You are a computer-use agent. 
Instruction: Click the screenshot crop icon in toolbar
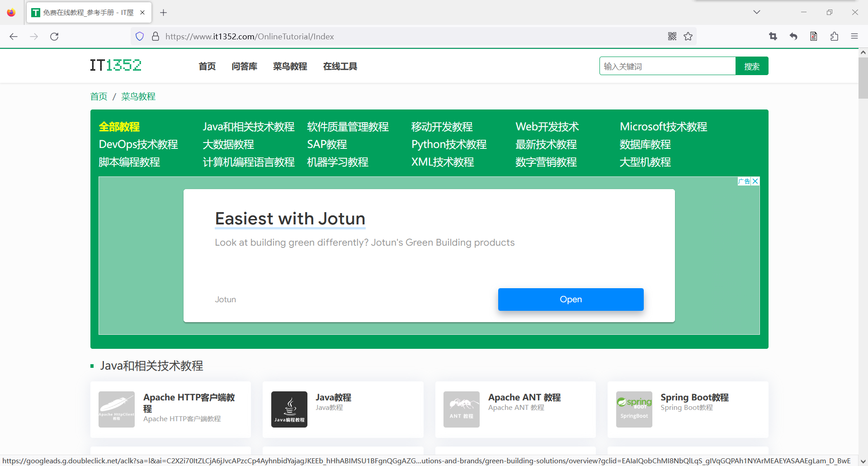(773, 37)
